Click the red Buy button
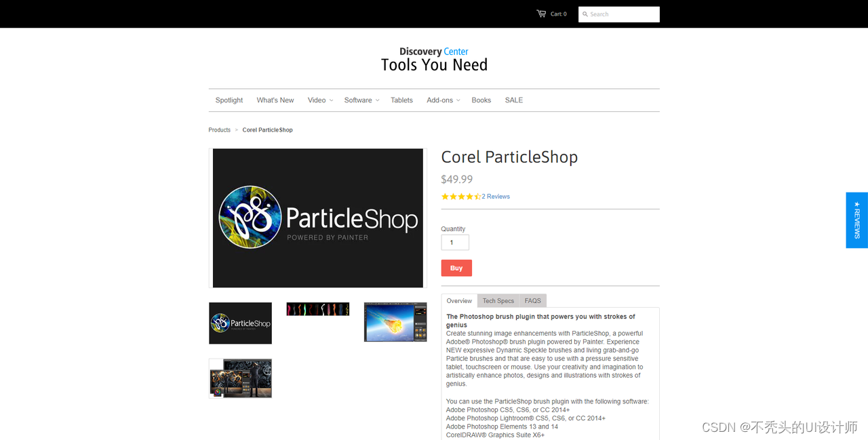The width and height of the screenshot is (868, 440). tap(456, 268)
